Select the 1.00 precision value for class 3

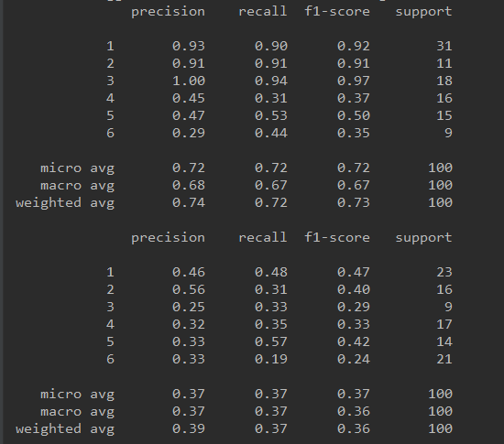[x=189, y=81]
